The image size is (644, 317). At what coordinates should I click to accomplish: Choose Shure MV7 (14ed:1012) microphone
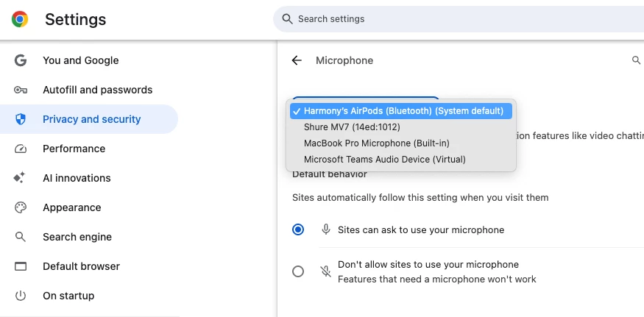pyautogui.click(x=401, y=127)
